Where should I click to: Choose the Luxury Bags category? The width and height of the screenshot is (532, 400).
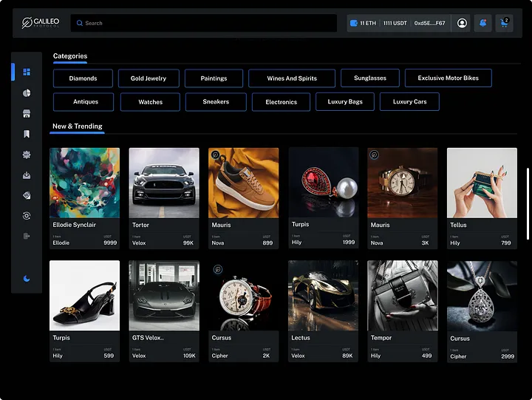345,101
